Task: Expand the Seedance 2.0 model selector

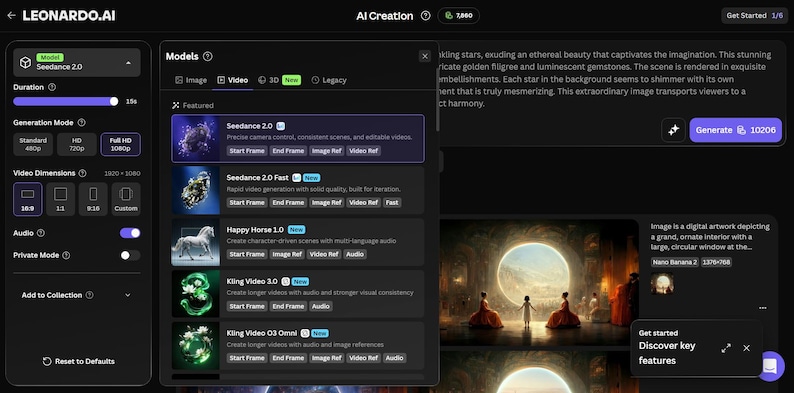Action: [77, 63]
